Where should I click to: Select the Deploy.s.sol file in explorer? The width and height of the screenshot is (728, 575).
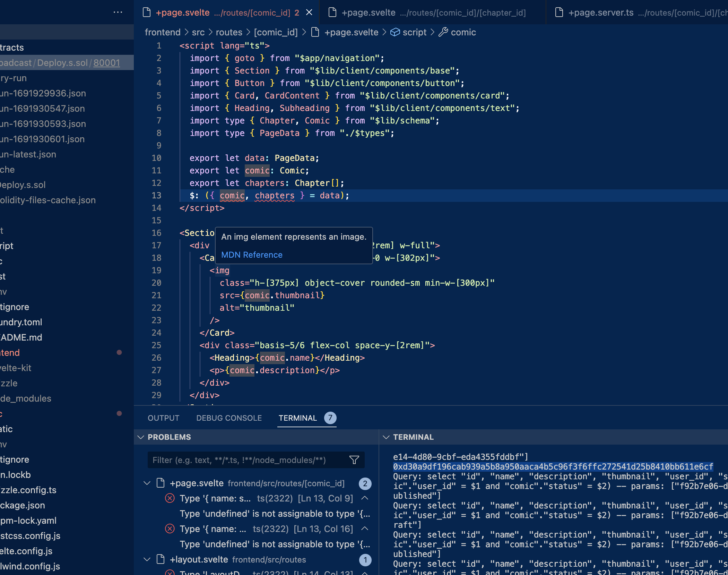click(23, 185)
